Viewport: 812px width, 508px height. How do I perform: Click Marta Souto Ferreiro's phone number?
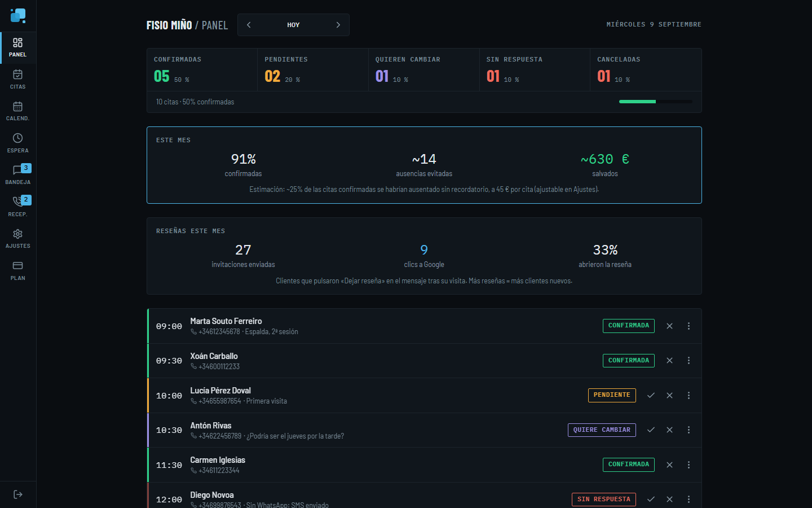tap(219, 332)
